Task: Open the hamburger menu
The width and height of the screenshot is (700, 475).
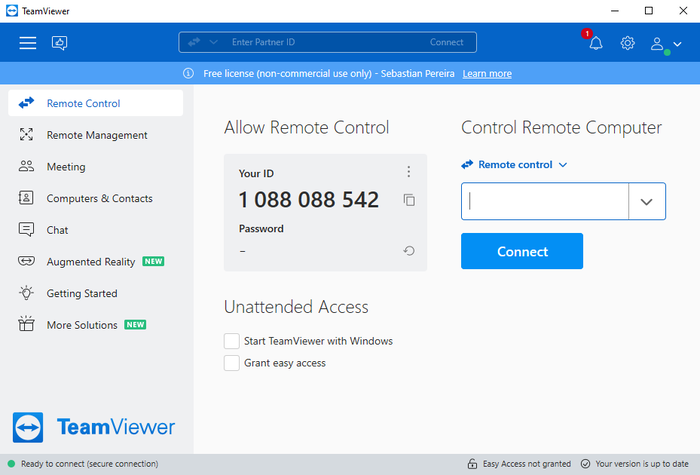Action: point(28,43)
